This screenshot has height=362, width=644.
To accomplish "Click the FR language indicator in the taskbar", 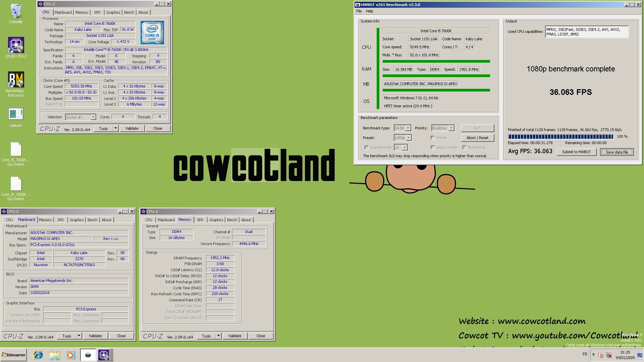I will coord(585,354).
